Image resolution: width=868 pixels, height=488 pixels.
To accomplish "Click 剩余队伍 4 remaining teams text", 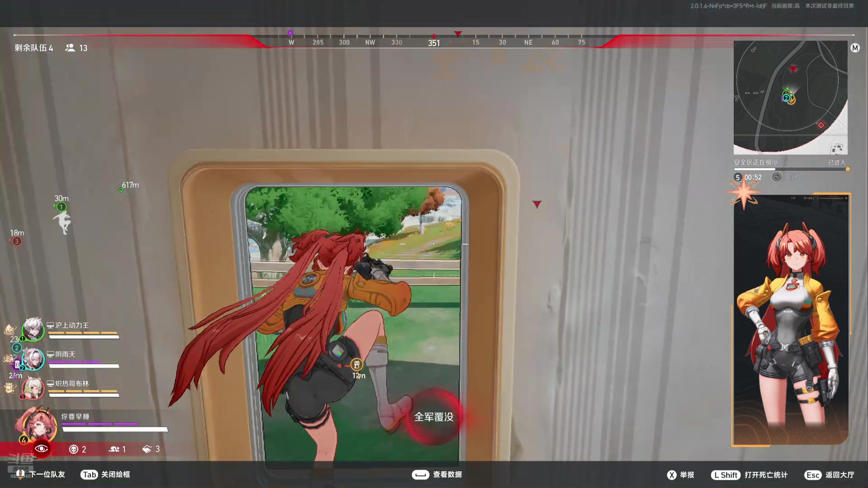I will [x=34, y=48].
